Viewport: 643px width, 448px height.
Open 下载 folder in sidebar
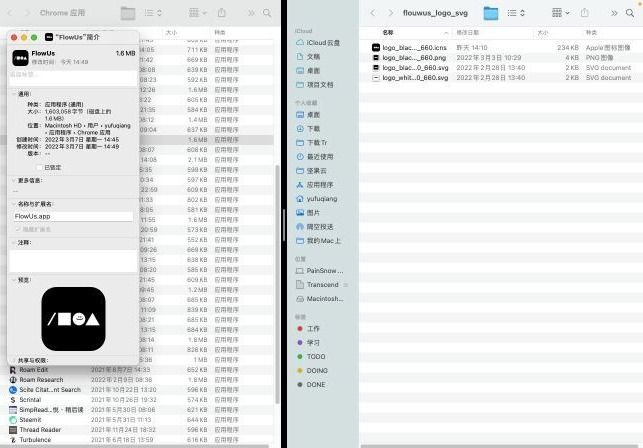(x=308, y=128)
